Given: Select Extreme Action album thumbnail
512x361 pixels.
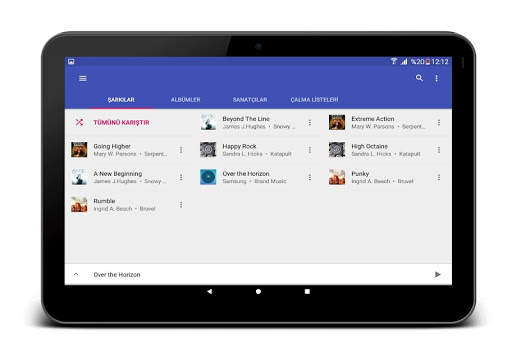Looking at the screenshot, I should click(x=337, y=122).
